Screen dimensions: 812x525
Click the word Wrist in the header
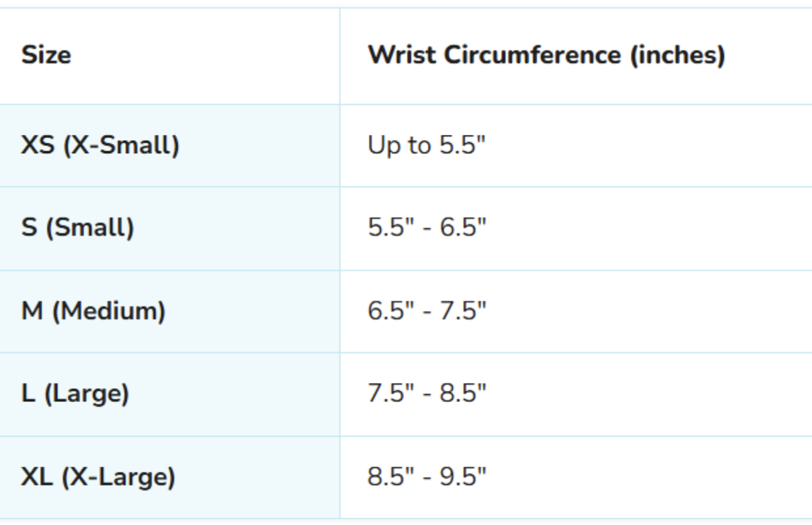tap(402, 55)
